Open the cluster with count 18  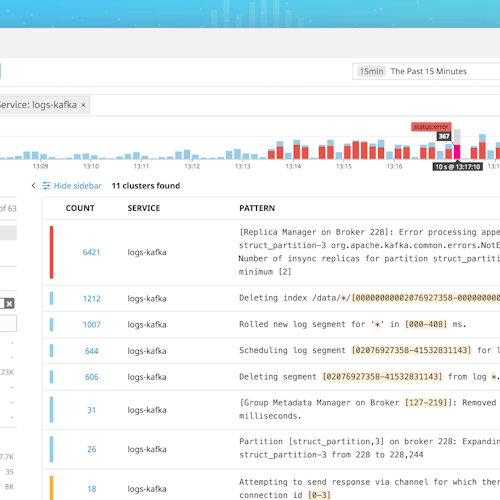click(92, 489)
